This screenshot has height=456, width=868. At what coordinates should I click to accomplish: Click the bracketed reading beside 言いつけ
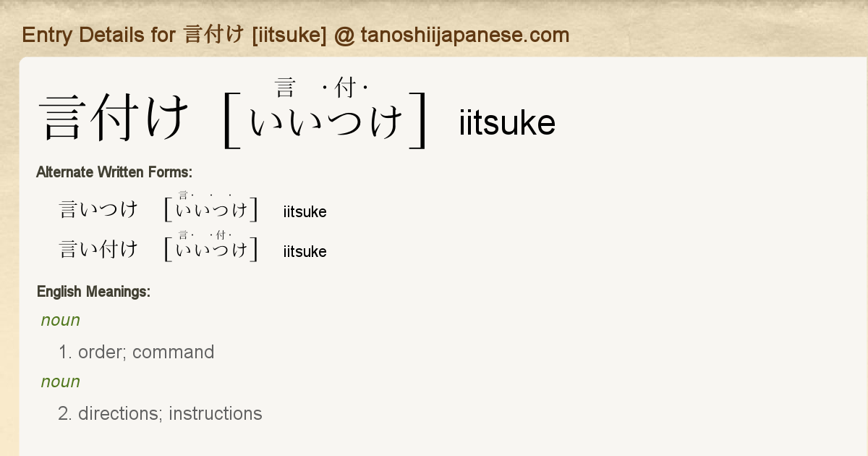pos(211,210)
